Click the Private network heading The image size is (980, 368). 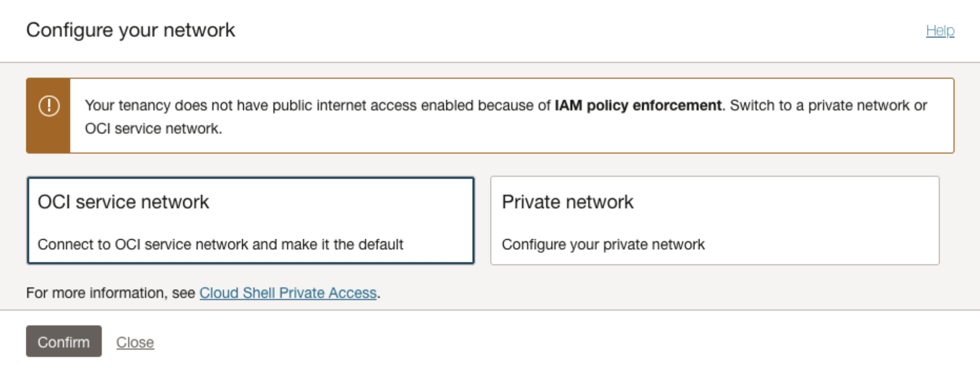(x=568, y=201)
